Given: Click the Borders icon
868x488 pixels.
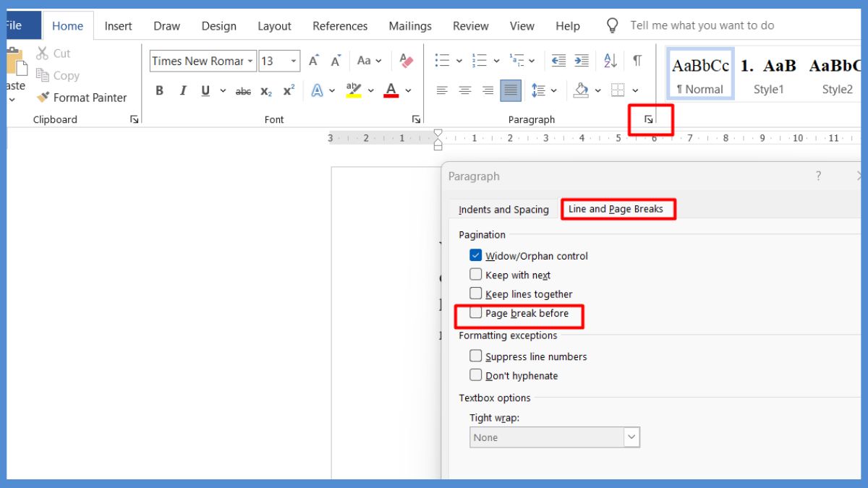Looking at the screenshot, I should click(617, 90).
